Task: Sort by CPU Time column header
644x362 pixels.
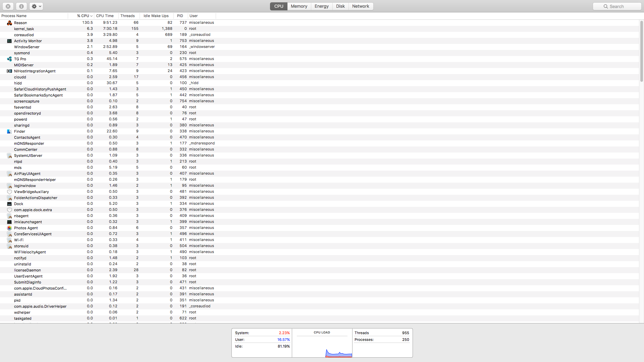Action: click(106, 16)
